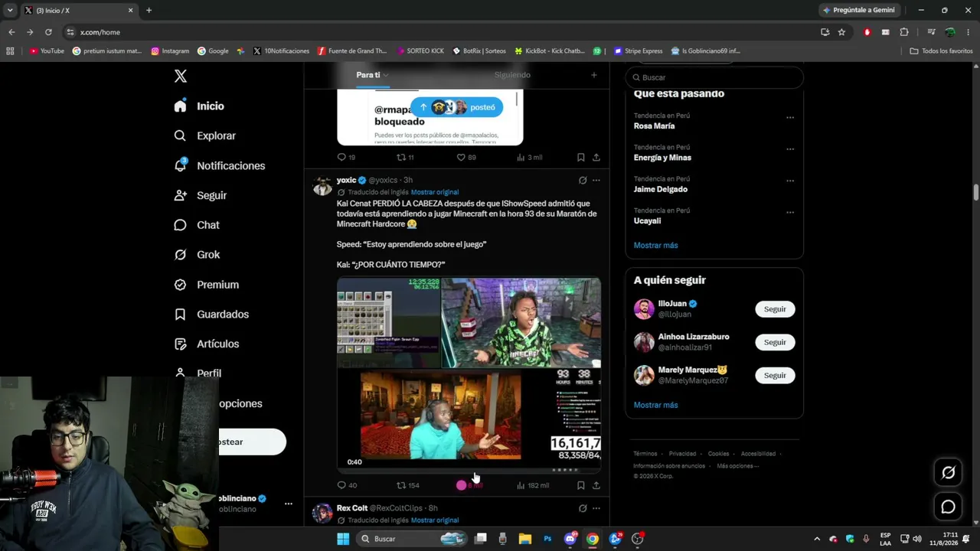This screenshot has height=551, width=980.
Task: Go to Explorar in the sidebar
Action: coord(204,135)
